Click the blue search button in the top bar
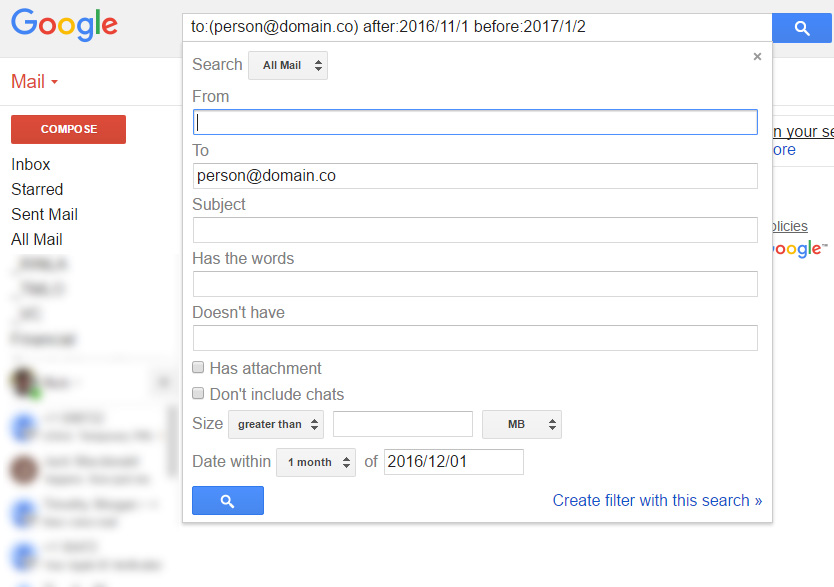 pos(801,28)
